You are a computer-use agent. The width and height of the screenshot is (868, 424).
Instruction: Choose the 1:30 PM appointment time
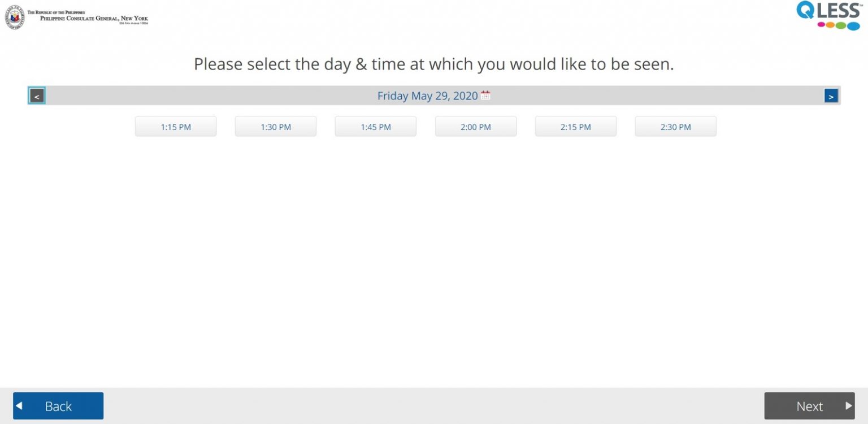point(276,127)
